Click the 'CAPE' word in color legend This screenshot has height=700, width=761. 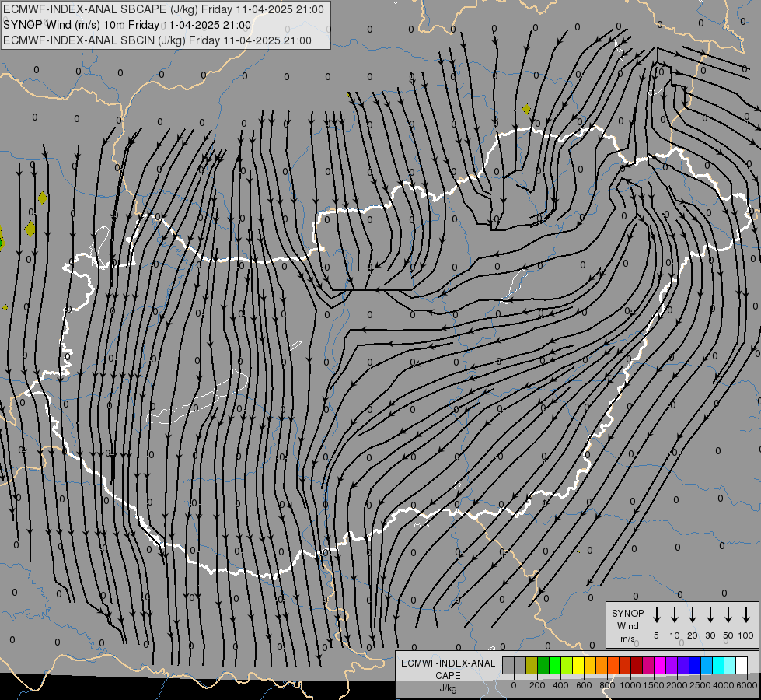[448, 676]
